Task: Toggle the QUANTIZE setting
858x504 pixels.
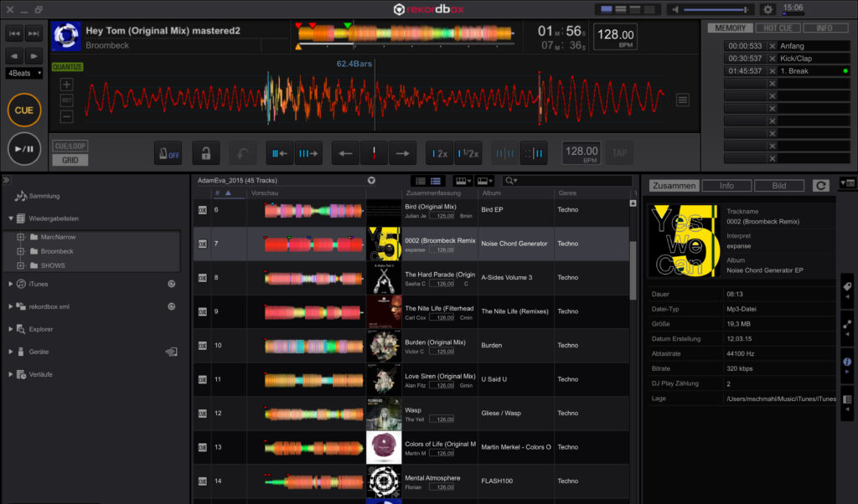Action: coord(67,67)
